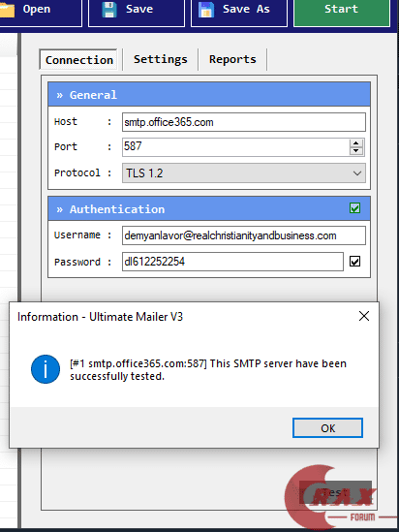The width and height of the screenshot is (399, 532).
Task: Click the blue information icon in dialog
Action: [46, 369]
